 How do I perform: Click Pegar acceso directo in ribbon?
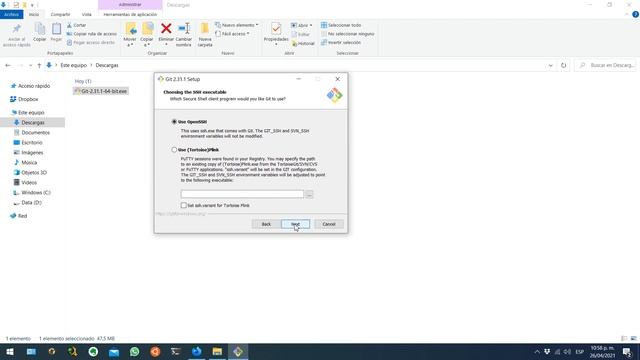point(91,42)
